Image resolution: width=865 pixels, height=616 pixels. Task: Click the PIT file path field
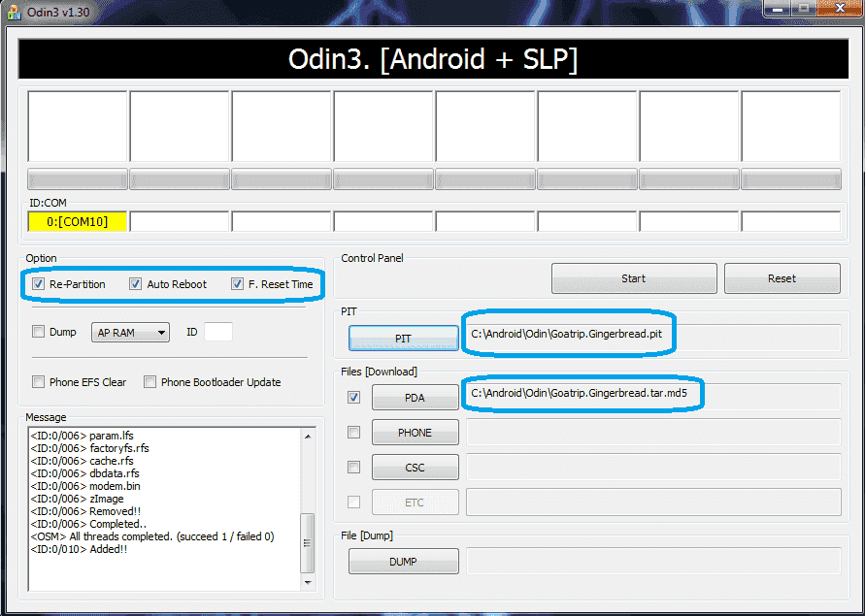[653, 338]
